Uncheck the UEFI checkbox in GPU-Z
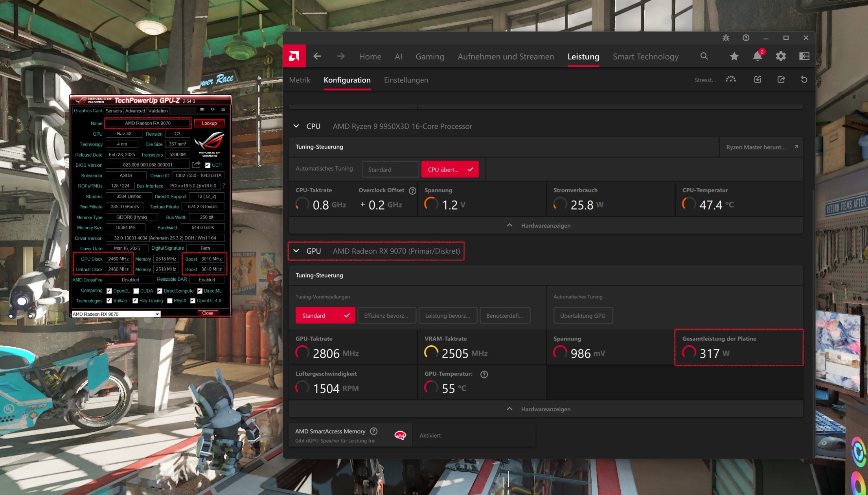The height and width of the screenshot is (495, 868). [208, 165]
